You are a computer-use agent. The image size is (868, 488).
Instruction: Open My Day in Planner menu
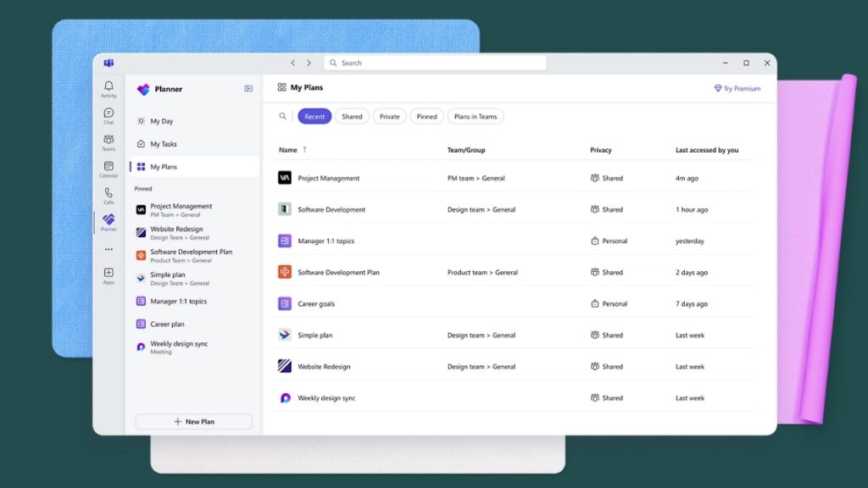point(161,121)
